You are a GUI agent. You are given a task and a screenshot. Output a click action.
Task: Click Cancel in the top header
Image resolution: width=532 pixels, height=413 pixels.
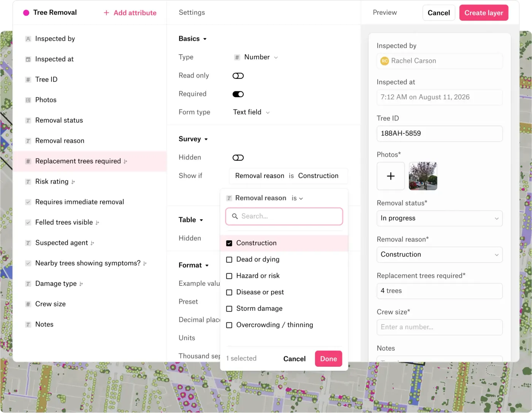439,13
